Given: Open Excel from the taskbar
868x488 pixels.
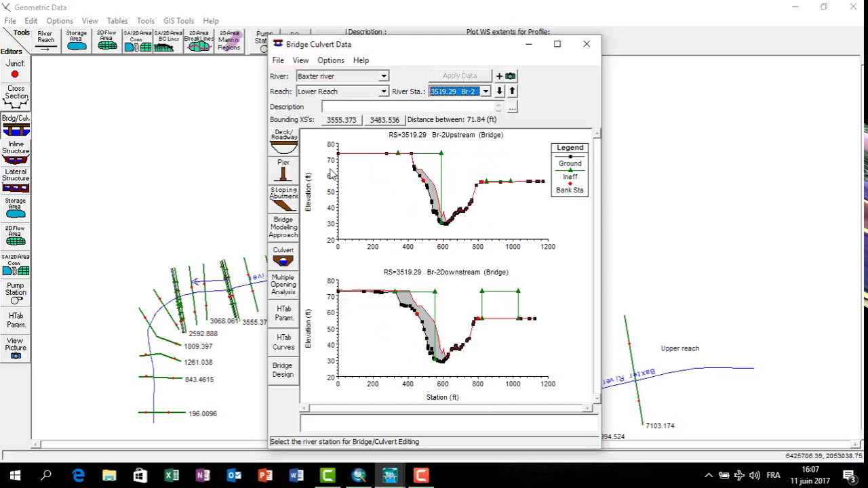Looking at the screenshot, I should click(x=171, y=475).
